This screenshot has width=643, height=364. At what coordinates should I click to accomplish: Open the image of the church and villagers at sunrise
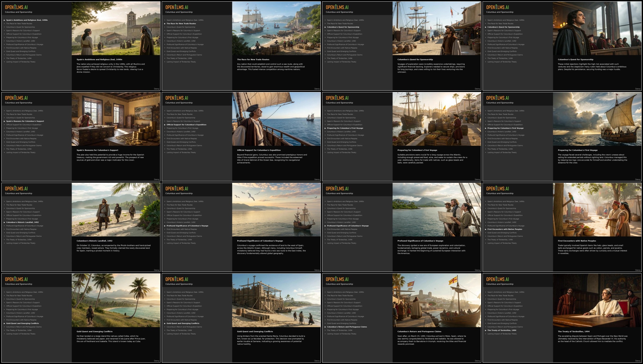116,28
